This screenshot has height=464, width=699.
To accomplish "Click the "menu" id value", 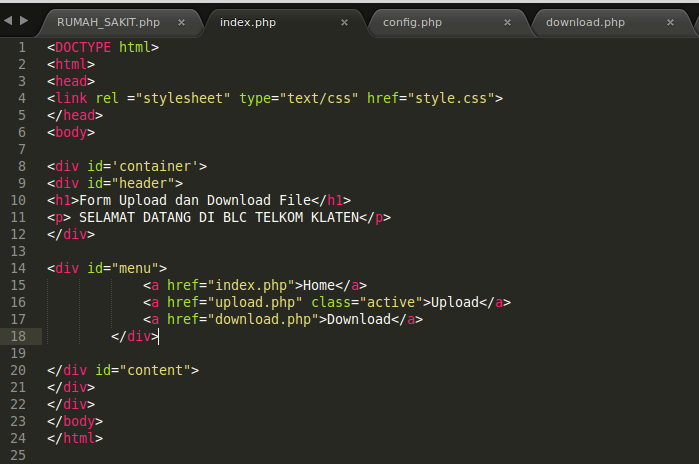I will click(135, 268).
